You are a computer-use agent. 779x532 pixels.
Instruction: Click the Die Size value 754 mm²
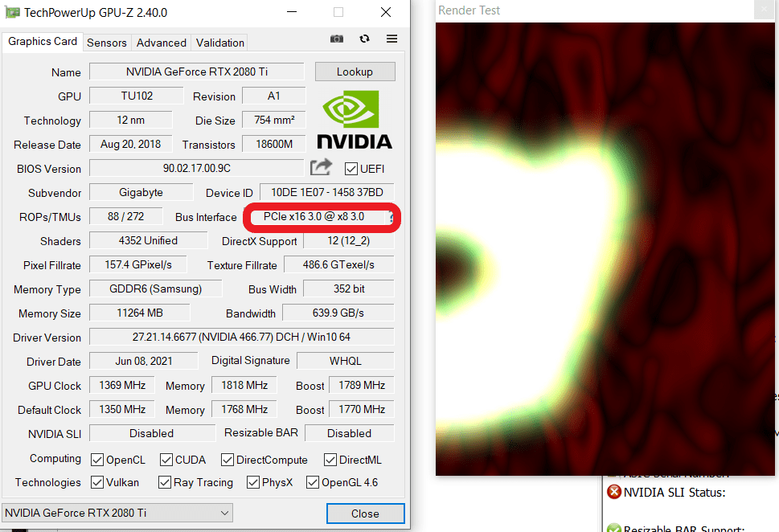click(274, 120)
